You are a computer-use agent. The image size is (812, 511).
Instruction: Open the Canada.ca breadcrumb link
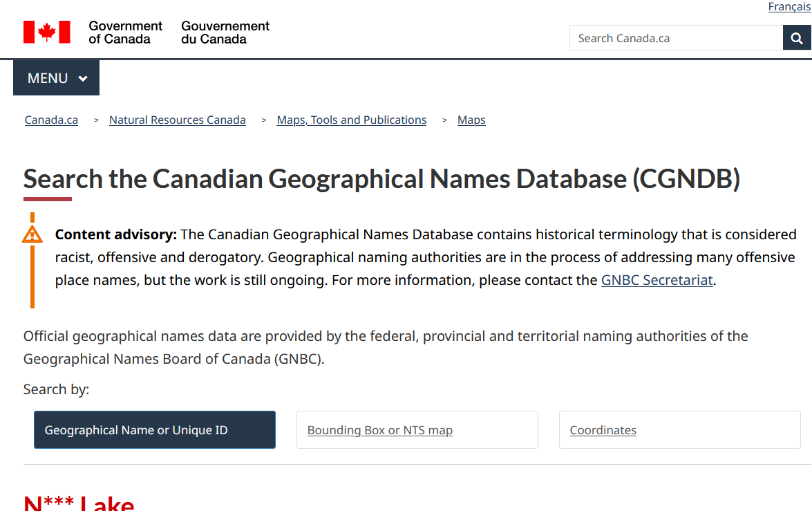51,120
